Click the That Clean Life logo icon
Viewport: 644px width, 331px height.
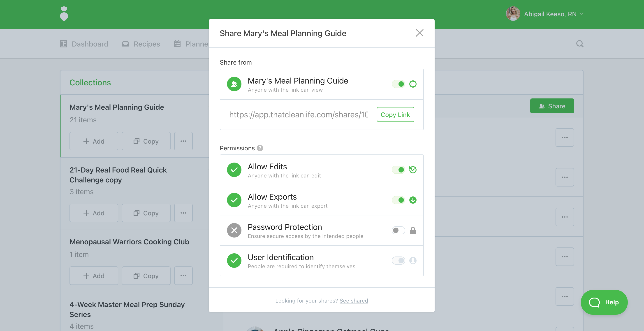pos(64,14)
